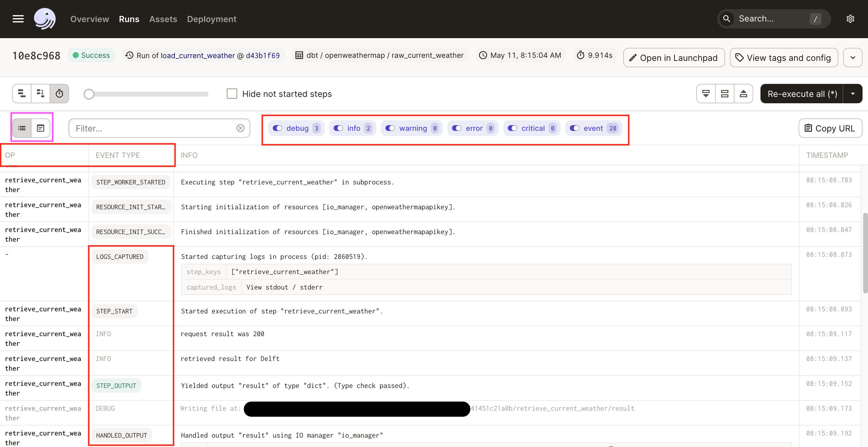Switch to raw compute logs view icon
868x447 pixels.
click(x=41, y=128)
